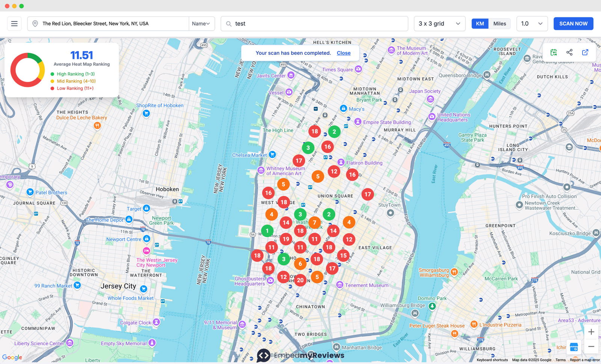The image size is (601, 364).
Task: Close the scan completed notification
Action: click(343, 53)
